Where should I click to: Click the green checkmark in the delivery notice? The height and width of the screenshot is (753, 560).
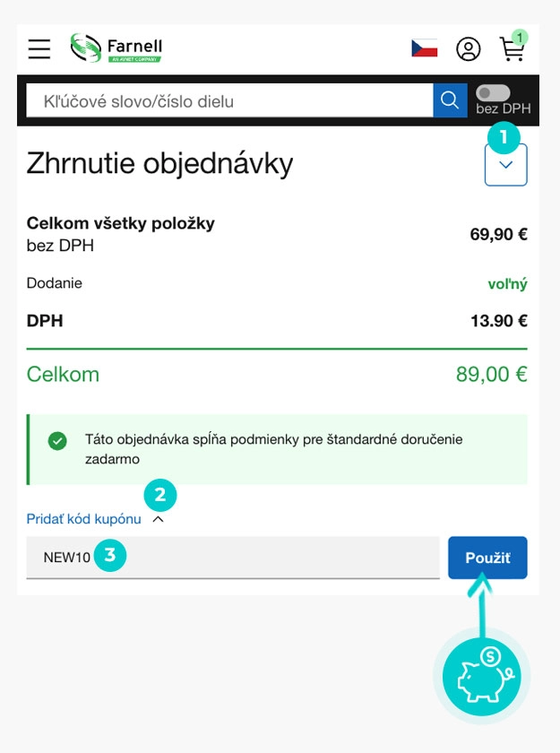coord(58,441)
